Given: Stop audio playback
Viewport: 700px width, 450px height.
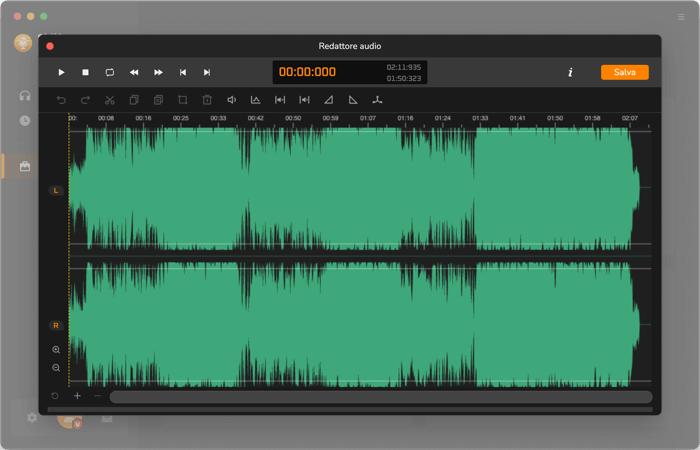Looking at the screenshot, I should tap(85, 72).
